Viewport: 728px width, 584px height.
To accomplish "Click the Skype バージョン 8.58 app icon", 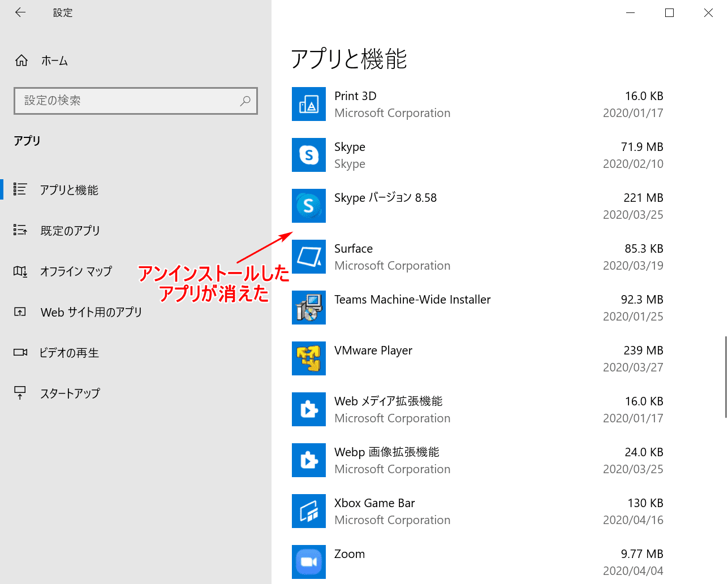I will (309, 206).
